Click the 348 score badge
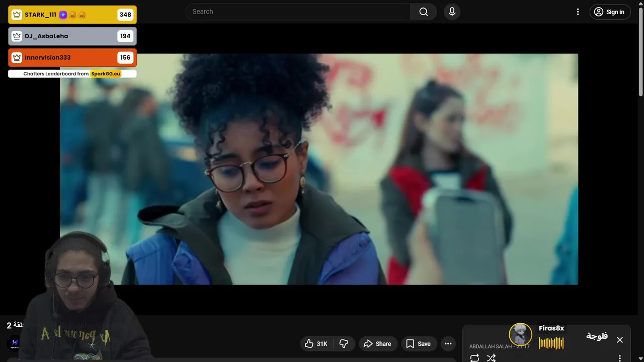 pyautogui.click(x=125, y=15)
